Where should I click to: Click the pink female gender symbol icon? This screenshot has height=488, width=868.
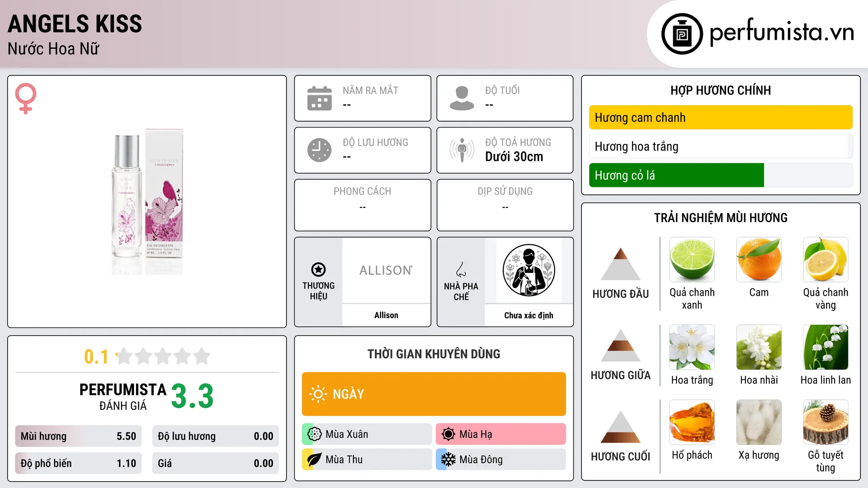point(25,98)
